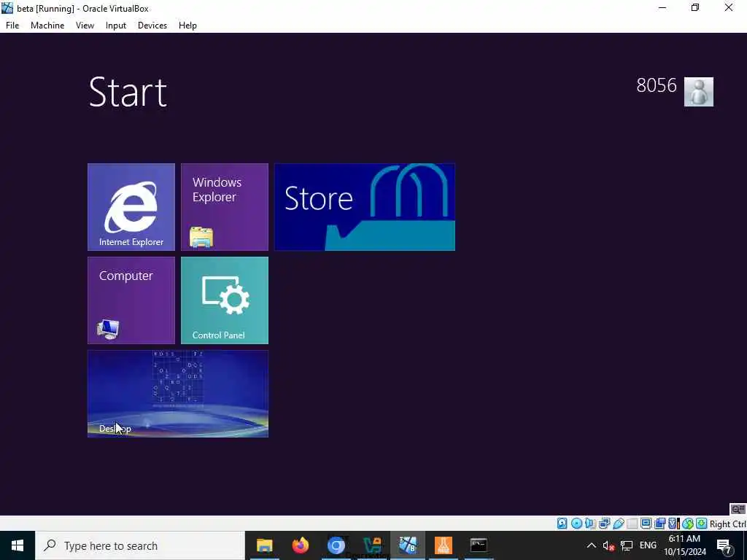Open the Command Prompt taskbar icon

click(x=479, y=545)
